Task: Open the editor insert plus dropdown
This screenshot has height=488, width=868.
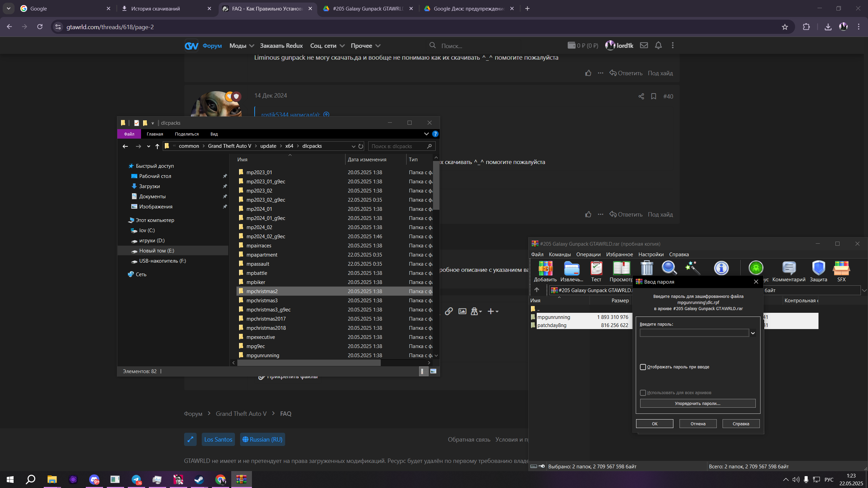Action: tap(493, 311)
